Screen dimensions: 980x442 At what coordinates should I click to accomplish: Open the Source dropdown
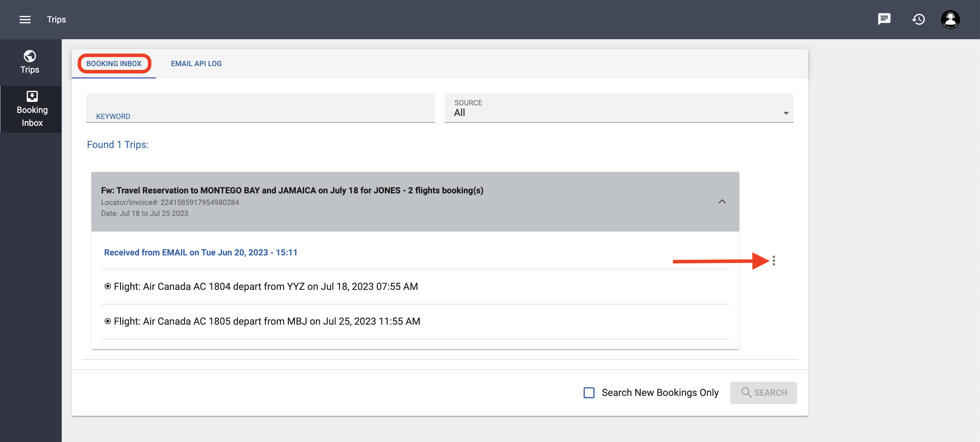(619, 108)
